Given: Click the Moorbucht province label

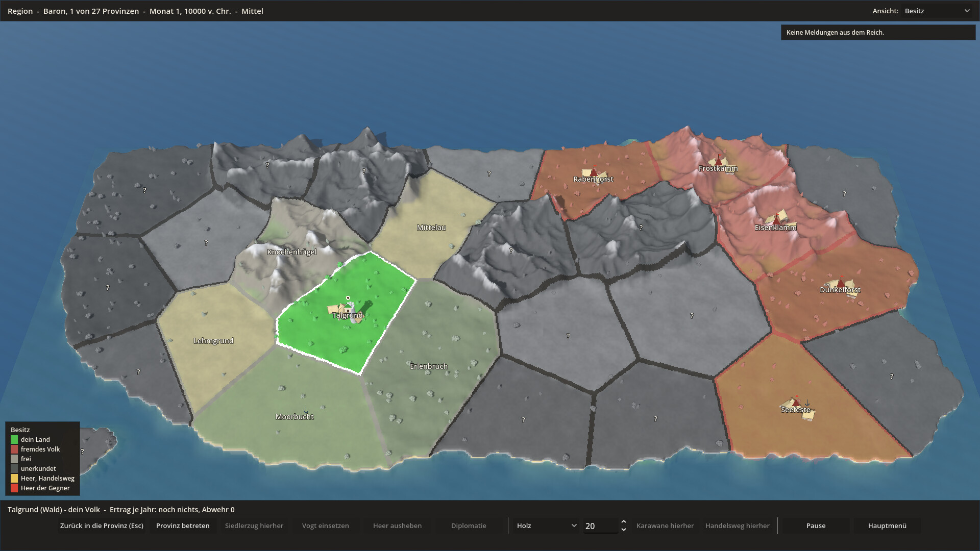Looking at the screenshot, I should (295, 417).
